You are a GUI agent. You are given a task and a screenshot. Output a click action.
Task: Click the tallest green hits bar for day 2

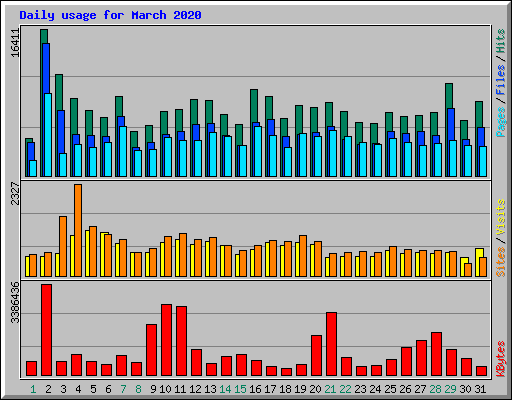[x=44, y=36]
